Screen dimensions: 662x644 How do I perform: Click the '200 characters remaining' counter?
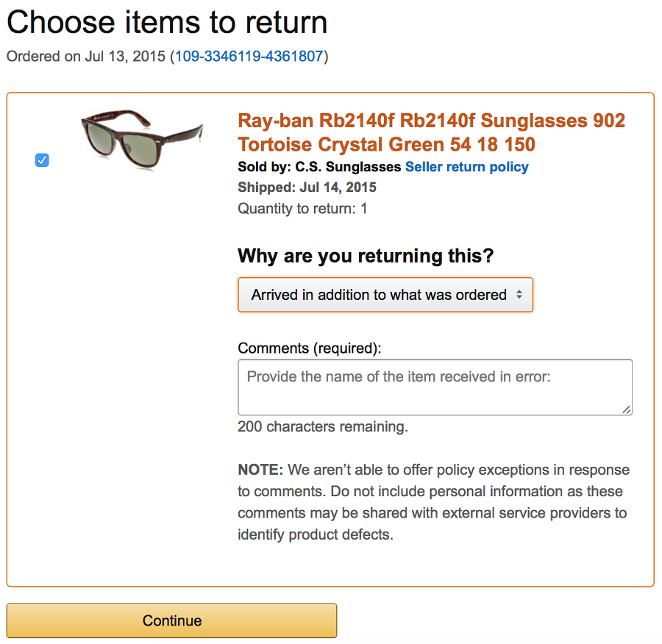tap(322, 426)
